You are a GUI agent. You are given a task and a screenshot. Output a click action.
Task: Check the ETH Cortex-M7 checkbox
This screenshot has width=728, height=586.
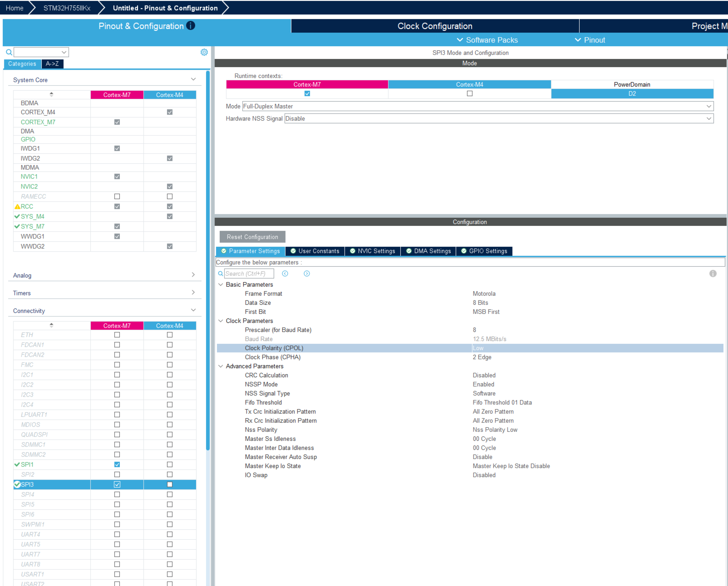tap(117, 335)
